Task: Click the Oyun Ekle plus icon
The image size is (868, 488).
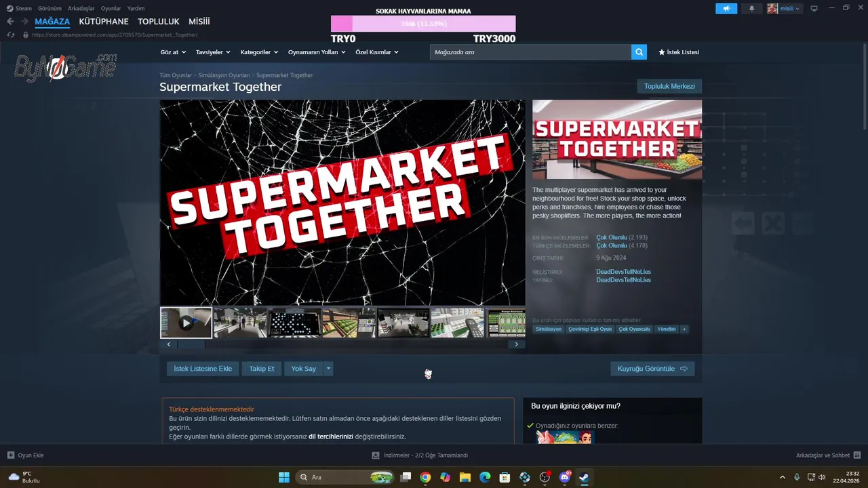Action: (x=10, y=455)
